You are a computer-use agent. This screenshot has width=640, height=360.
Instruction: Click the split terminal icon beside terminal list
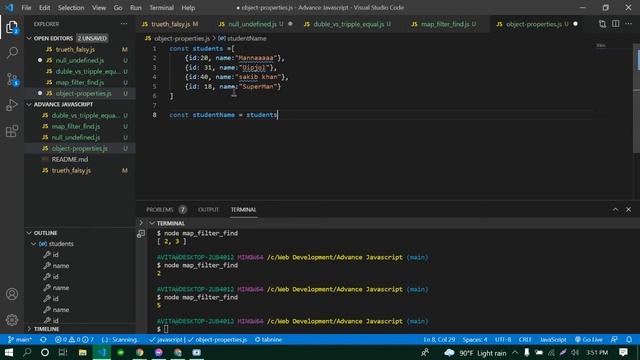coord(141,234)
